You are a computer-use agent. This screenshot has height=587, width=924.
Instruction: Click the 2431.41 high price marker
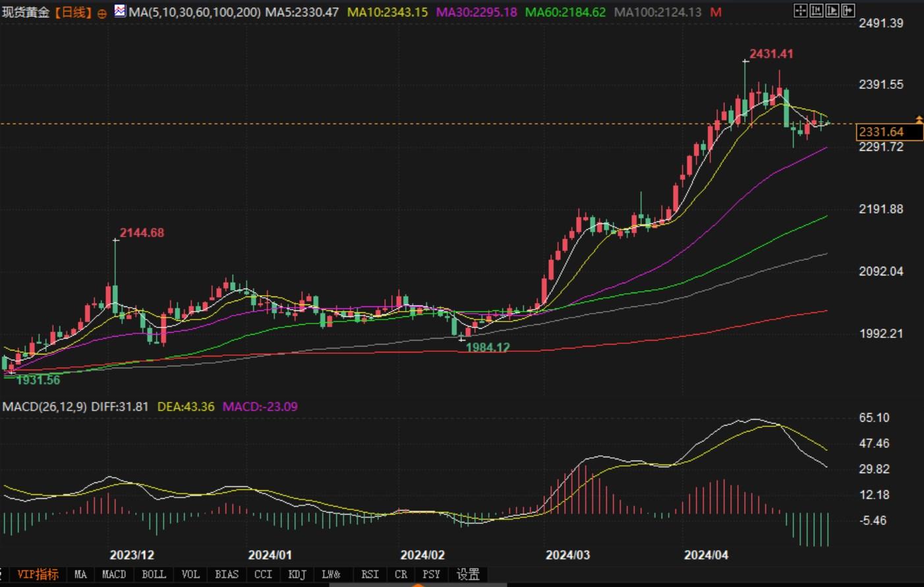[771, 54]
